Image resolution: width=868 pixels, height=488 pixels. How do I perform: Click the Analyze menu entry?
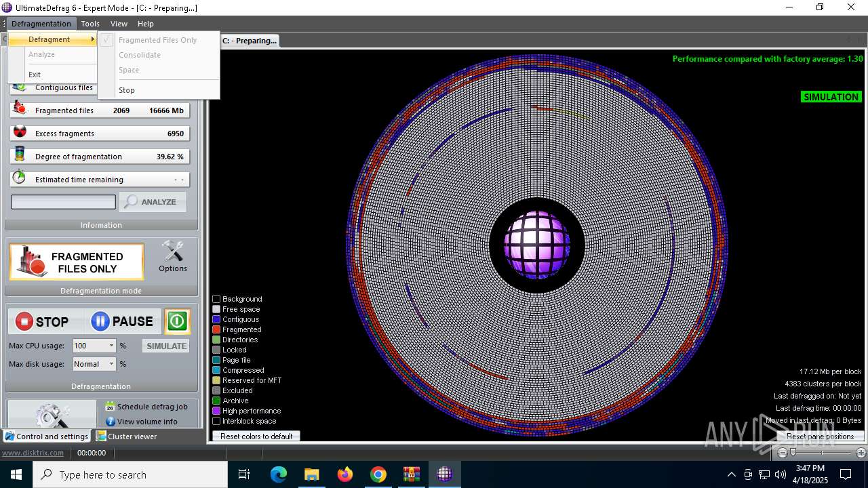click(53, 54)
